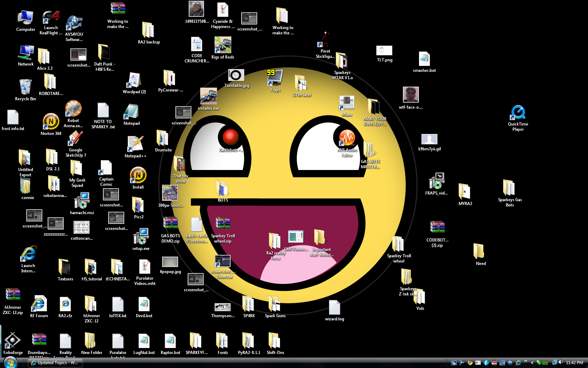The image size is (588, 368).
Task: Select the Textures folder
Action: click(65, 270)
